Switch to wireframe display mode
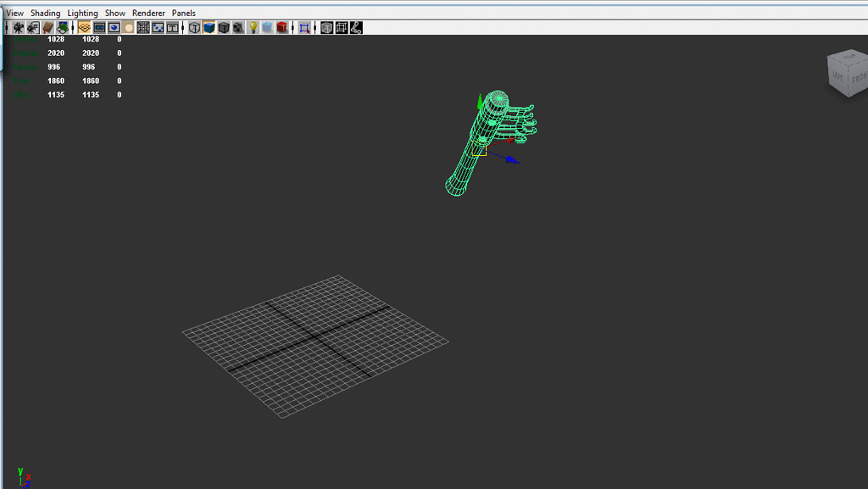The height and width of the screenshot is (489, 868). 193,27
